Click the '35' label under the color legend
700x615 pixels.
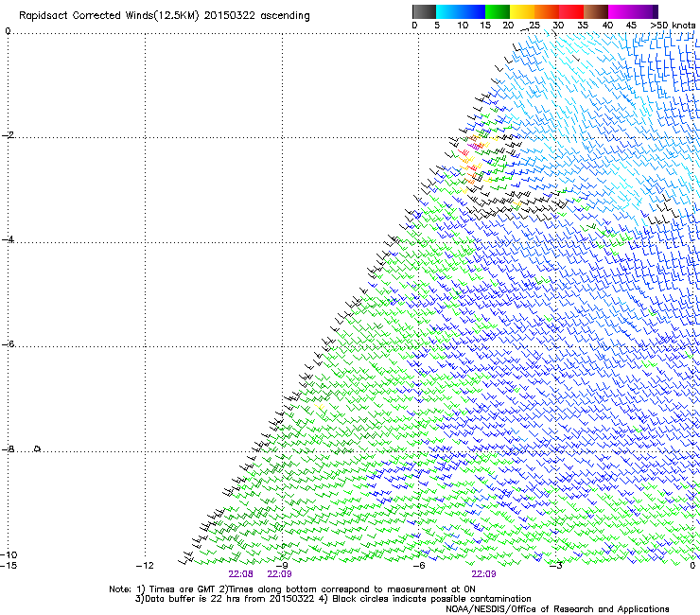click(x=583, y=26)
